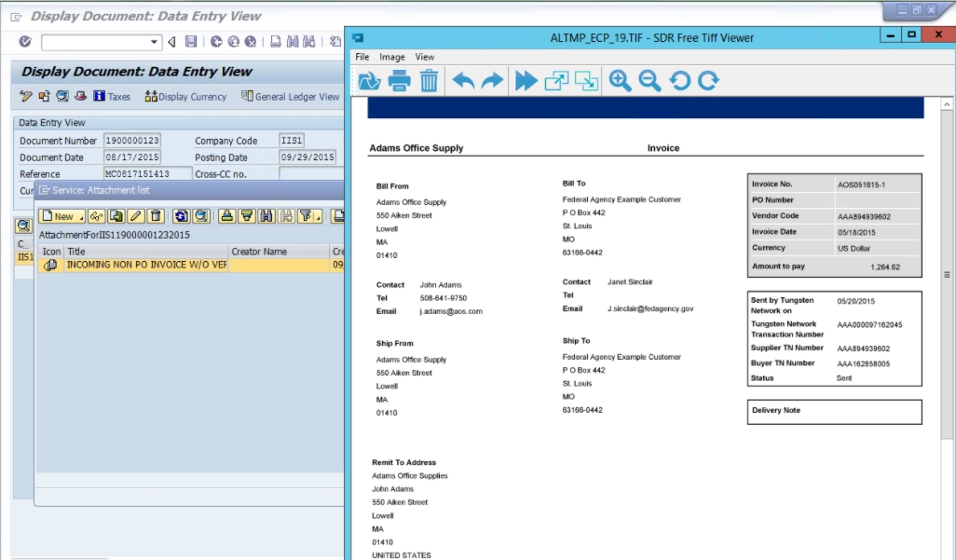Click the SAP Enter checkmark icon

pos(25,42)
